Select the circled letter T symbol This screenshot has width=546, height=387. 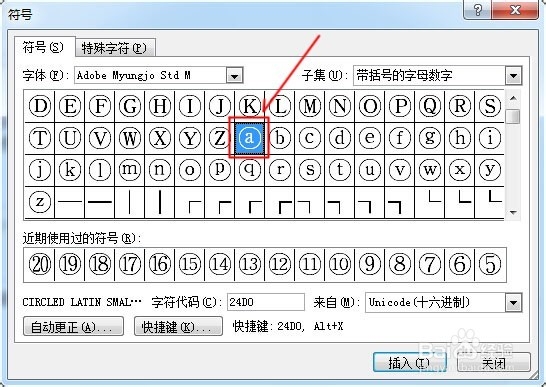tap(40, 138)
